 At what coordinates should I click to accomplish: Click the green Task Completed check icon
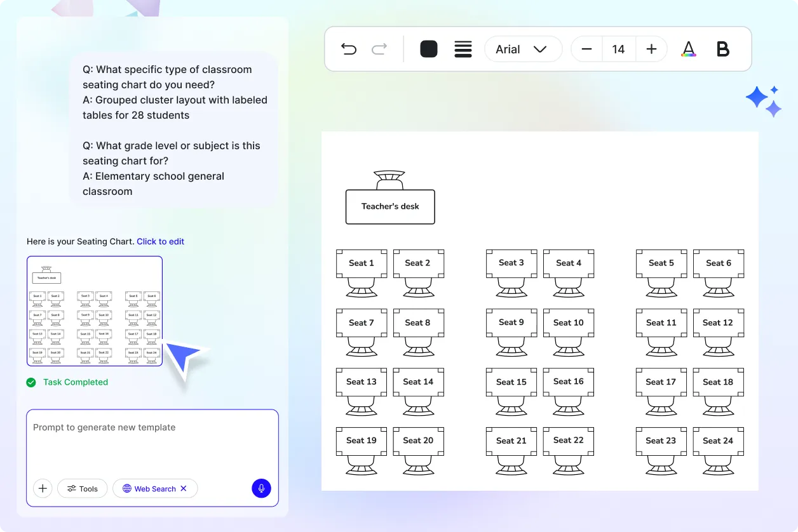point(31,382)
